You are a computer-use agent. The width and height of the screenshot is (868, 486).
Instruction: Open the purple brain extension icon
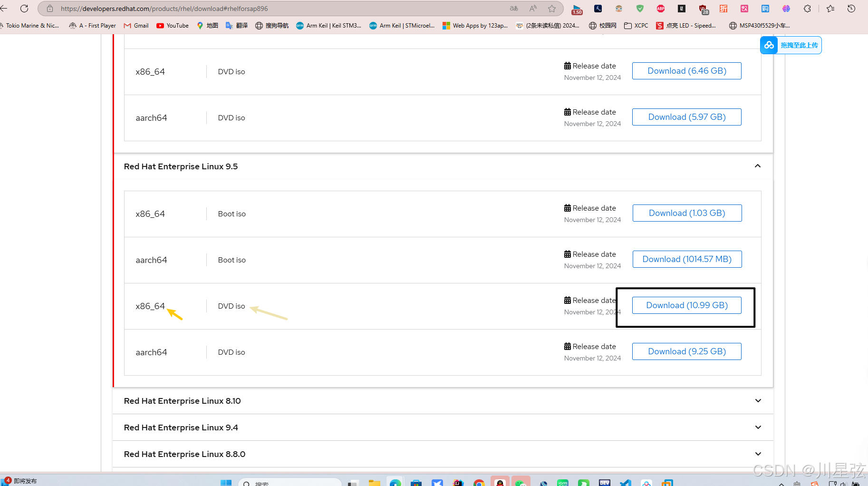[x=786, y=9]
